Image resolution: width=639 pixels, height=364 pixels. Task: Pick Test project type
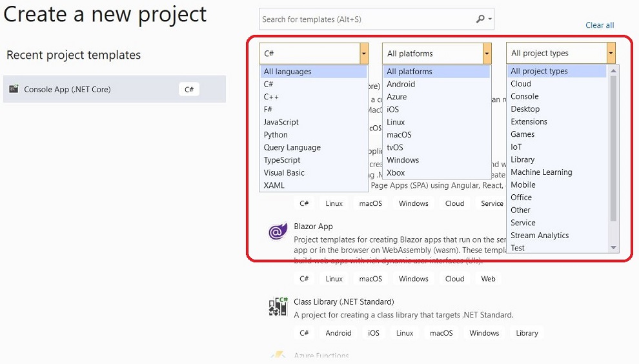[557, 248]
